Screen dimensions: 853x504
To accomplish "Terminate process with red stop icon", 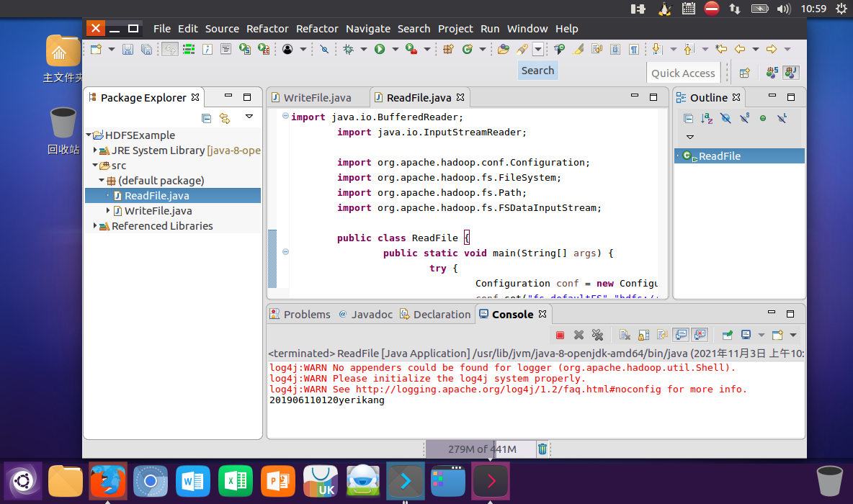I will pyautogui.click(x=560, y=335).
